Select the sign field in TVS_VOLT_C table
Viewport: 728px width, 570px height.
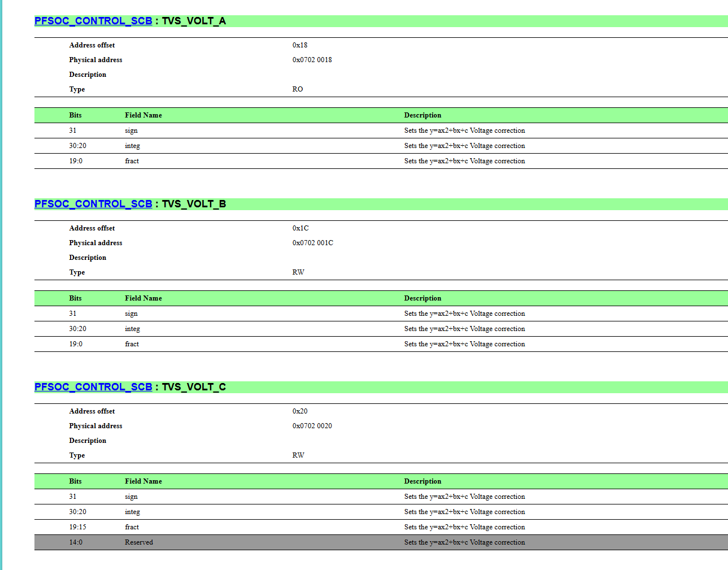coord(131,497)
